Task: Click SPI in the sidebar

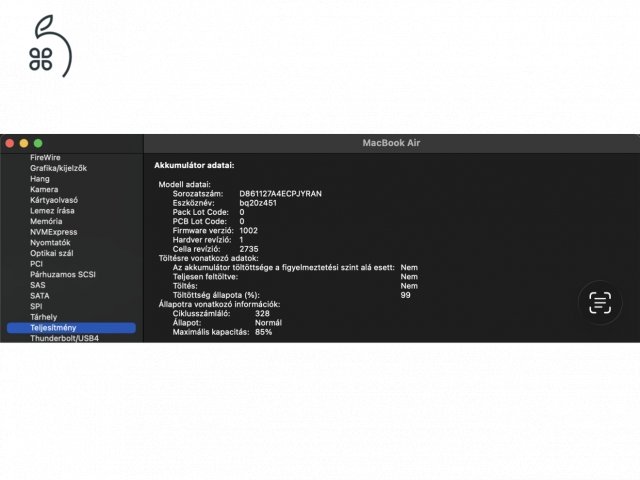Action: point(36,306)
